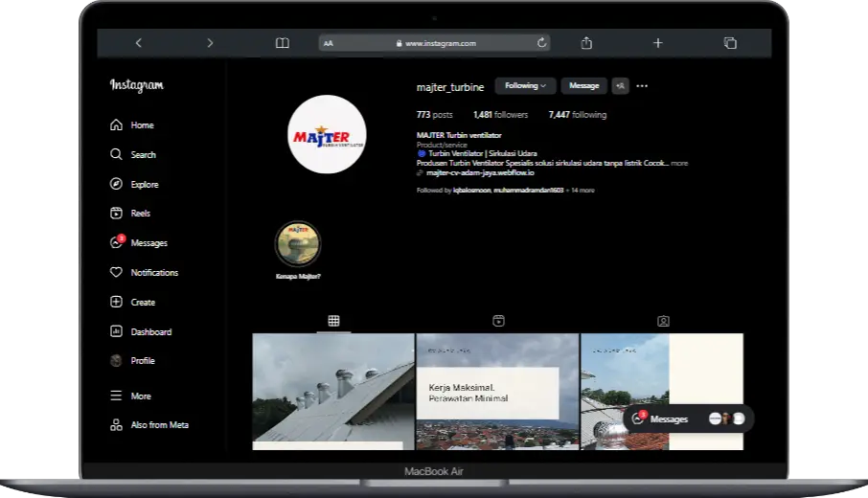The image size is (868, 498).
Task: Open the majter-cv-adam-jaya.webflow.io link
Action: click(x=480, y=172)
